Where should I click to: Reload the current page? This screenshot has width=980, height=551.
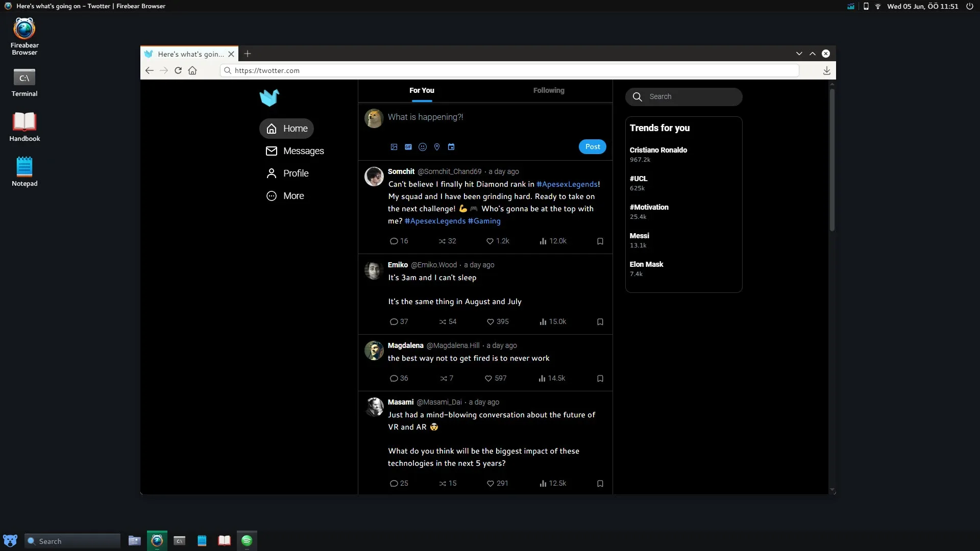178,70
